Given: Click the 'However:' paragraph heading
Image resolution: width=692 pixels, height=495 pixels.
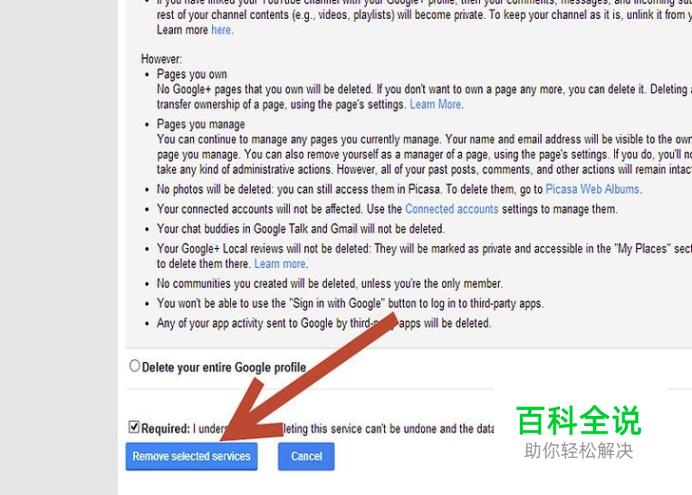Looking at the screenshot, I should [161, 59].
